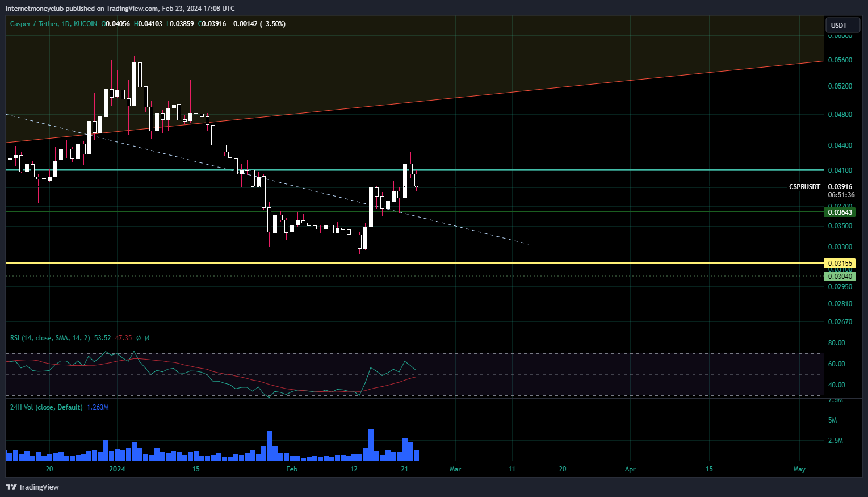Click the Apr label on the time axis
The height and width of the screenshot is (497, 868).
(630, 469)
